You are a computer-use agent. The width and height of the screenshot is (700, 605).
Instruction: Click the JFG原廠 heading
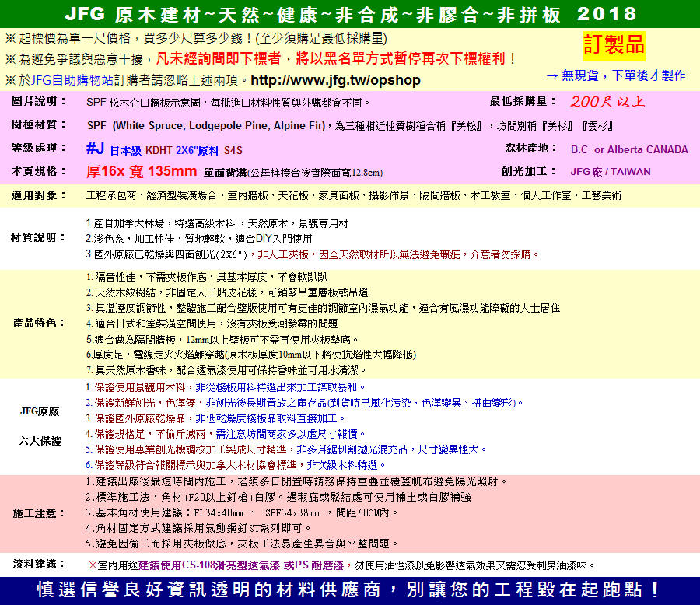tap(40, 411)
